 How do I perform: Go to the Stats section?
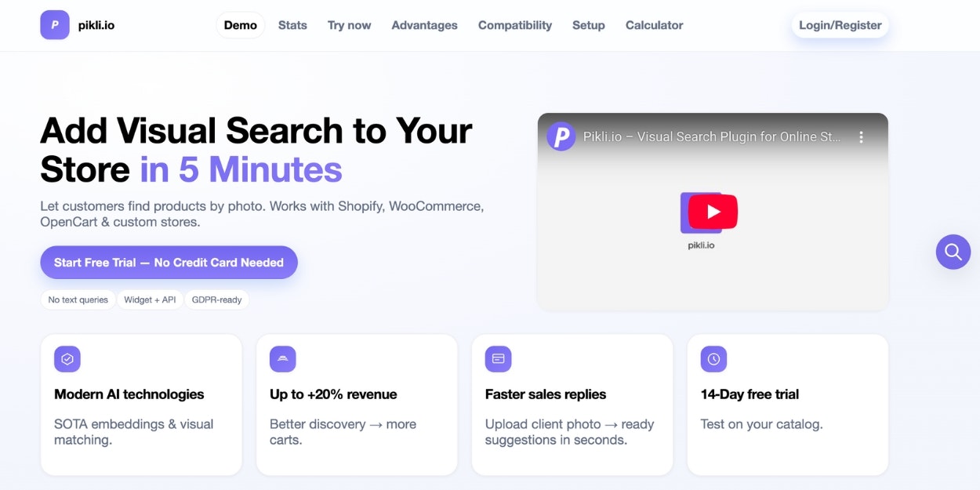point(292,25)
